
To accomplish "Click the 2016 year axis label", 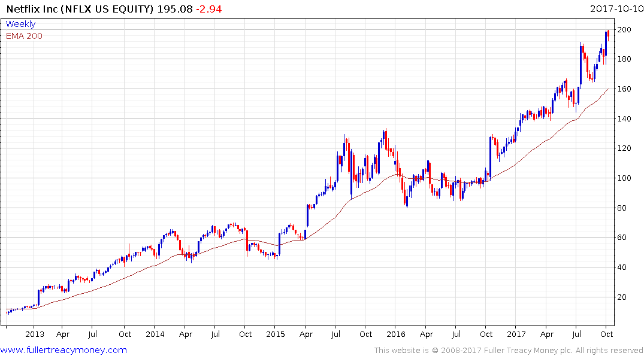I will (395, 334).
